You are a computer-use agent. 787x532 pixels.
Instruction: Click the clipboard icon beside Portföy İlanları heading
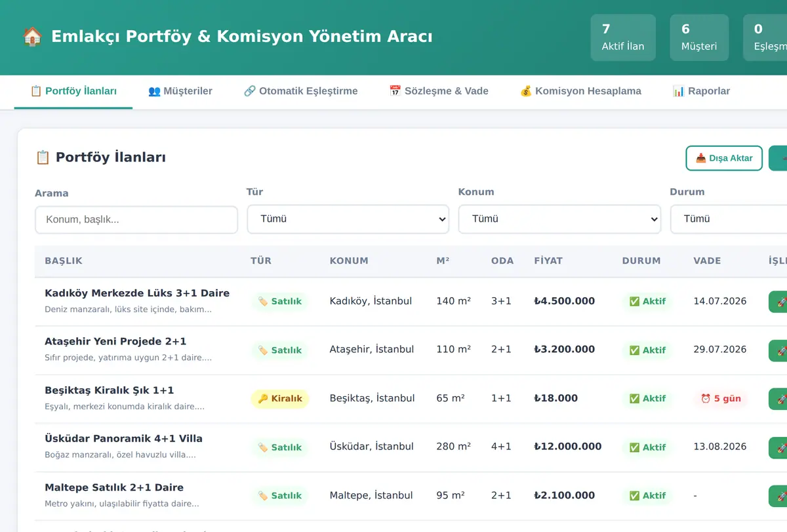(x=43, y=157)
